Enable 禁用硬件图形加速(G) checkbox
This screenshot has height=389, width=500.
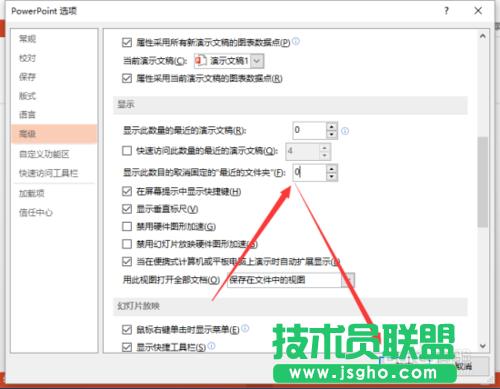click(x=127, y=227)
